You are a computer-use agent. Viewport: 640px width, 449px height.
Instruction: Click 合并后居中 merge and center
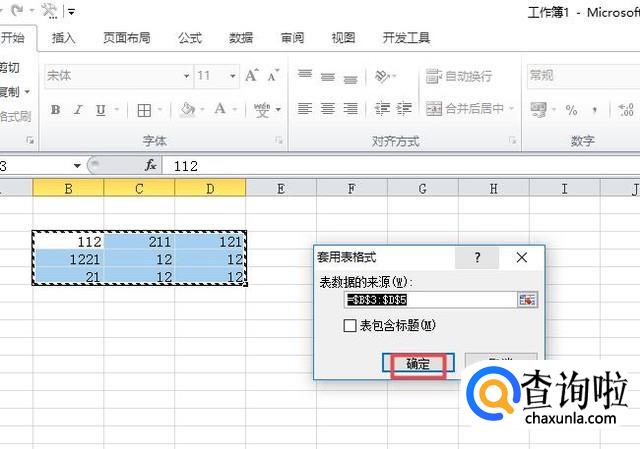[465, 109]
